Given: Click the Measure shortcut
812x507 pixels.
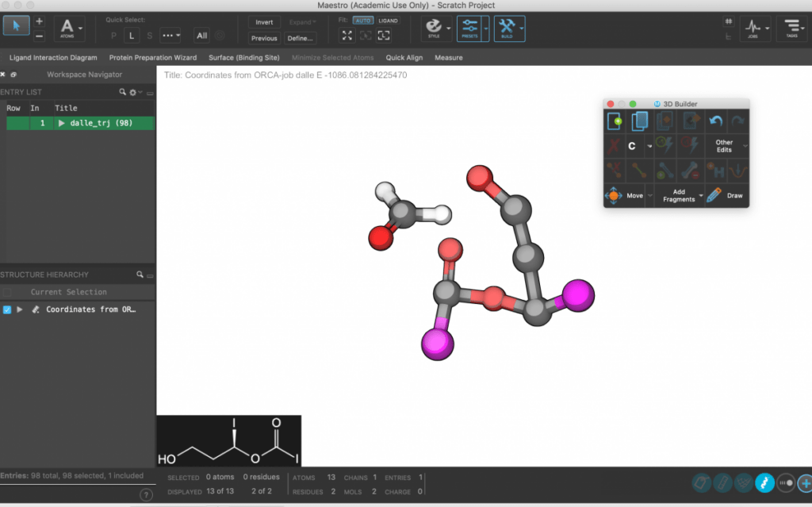Looking at the screenshot, I should [x=449, y=58].
